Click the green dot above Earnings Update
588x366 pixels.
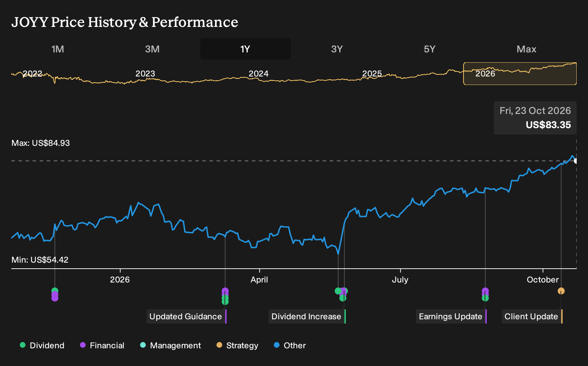(485, 298)
